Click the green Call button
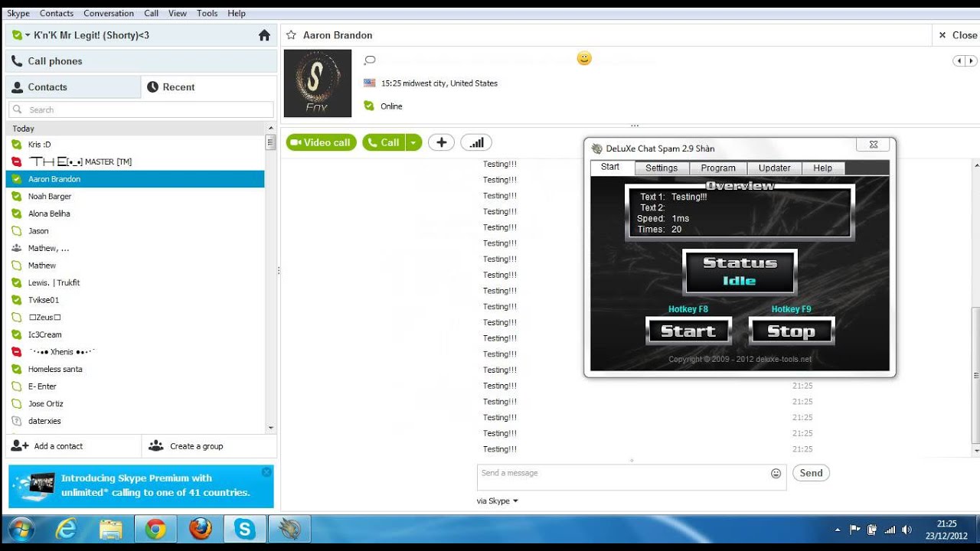The image size is (980, 551). [x=384, y=142]
